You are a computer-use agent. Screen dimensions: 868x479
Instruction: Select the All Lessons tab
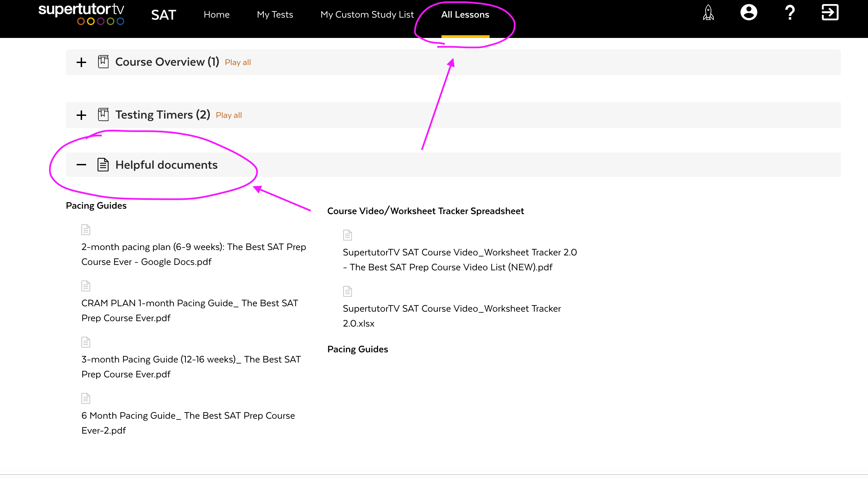coord(465,15)
